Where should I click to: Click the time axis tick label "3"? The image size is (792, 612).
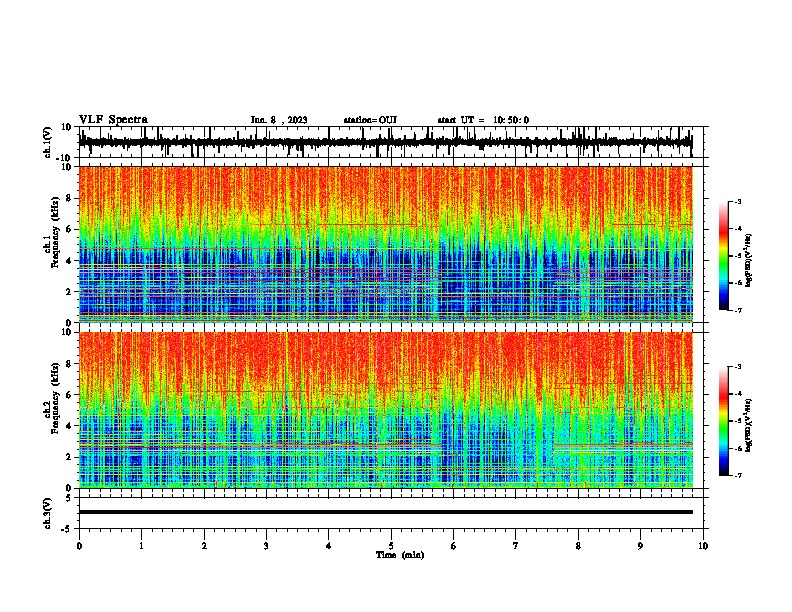coord(266,546)
